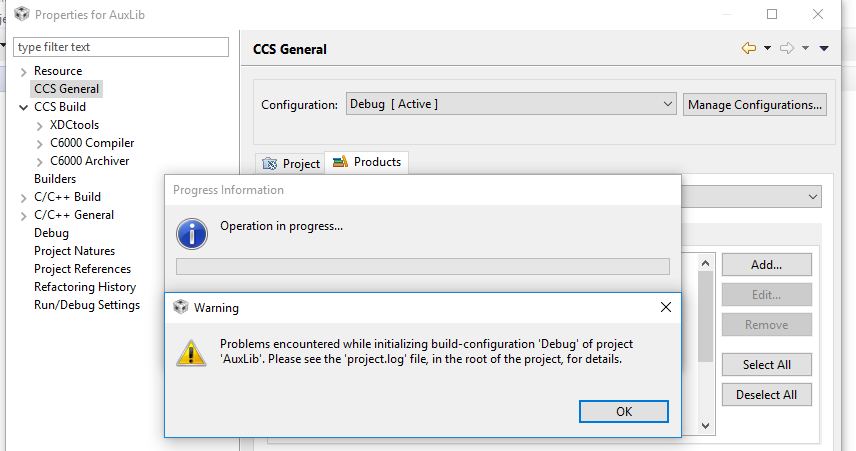Select Run/Debug Settings in the tree
Screen dimensions: 856x451
pyautogui.click(x=87, y=305)
